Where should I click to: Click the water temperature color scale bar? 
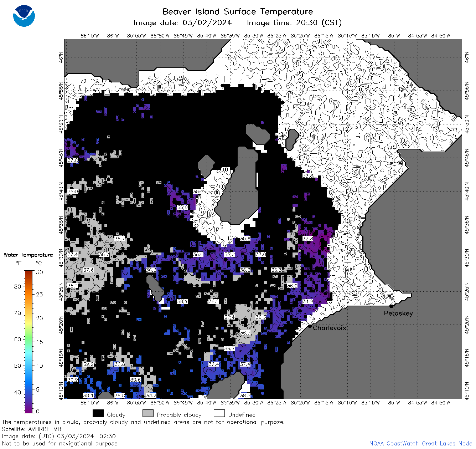(x=29, y=341)
